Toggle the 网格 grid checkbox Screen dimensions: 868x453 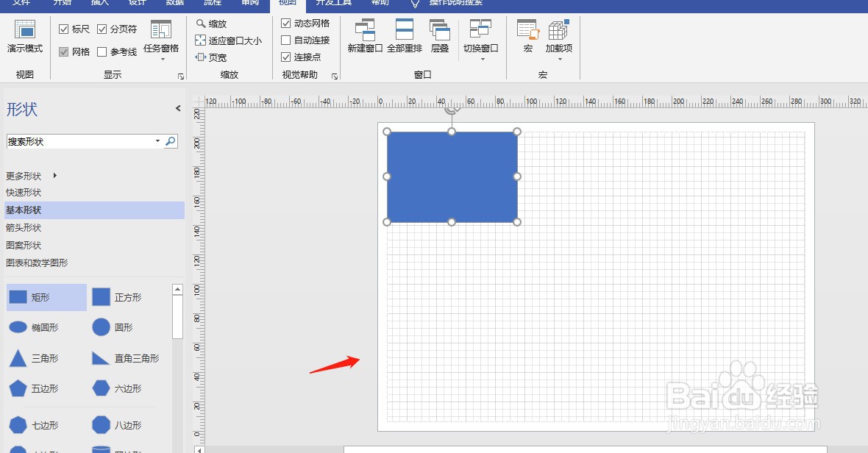tap(64, 51)
